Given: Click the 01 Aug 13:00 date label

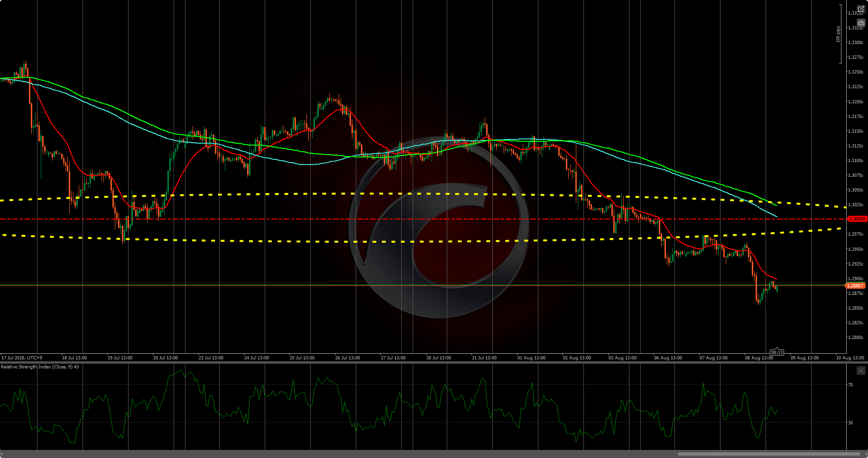Looking at the screenshot, I should click(532, 358).
